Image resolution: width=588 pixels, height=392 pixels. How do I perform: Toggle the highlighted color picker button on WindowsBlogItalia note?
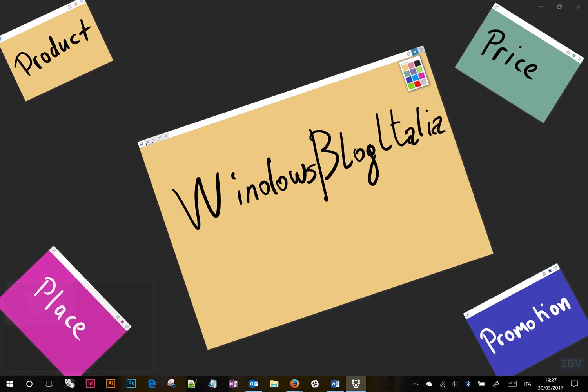[x=415, y=52]
